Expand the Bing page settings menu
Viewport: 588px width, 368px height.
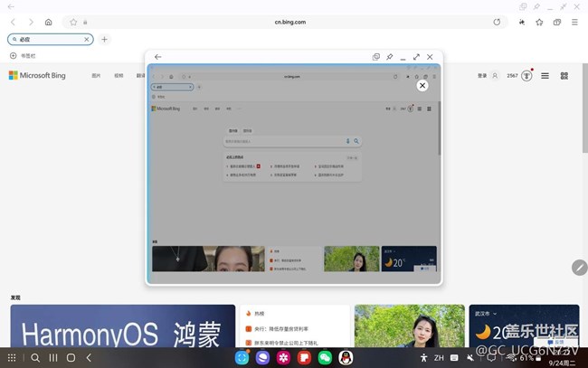point(545,76)
